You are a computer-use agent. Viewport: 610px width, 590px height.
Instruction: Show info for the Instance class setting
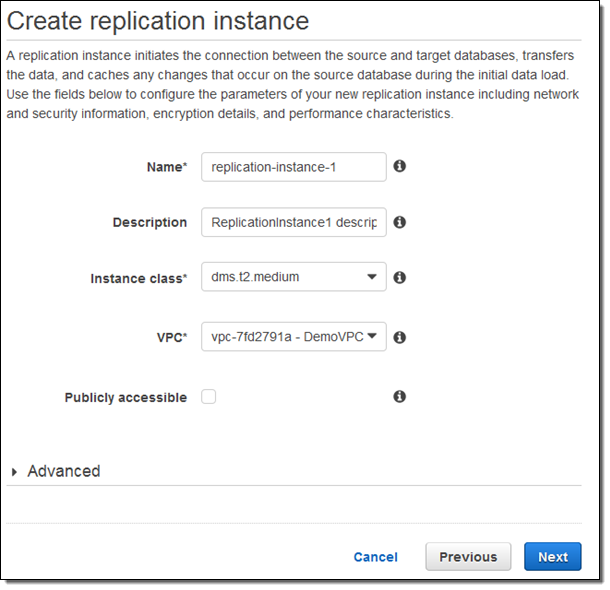pyautogui.click(x=399, y=277)
